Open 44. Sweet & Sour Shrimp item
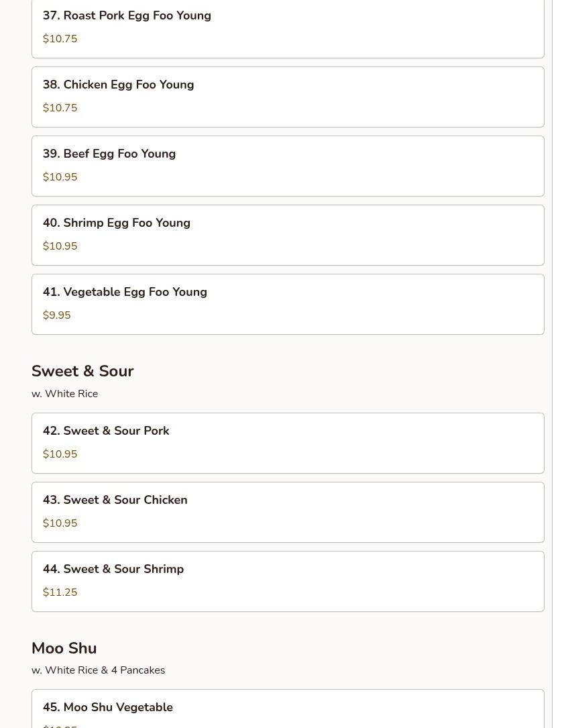Screen dimensions: 566x728 click(x=113, y=570)
